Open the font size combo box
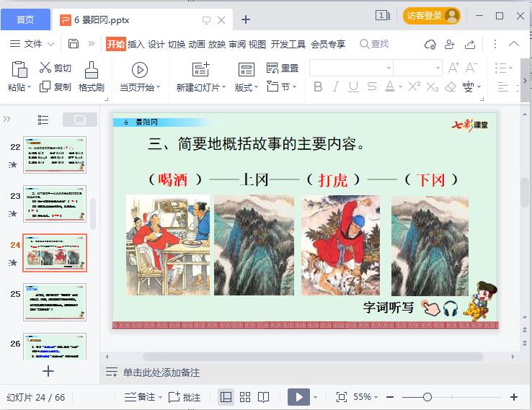Screen dimensions: 532x410 coord(417,68)
